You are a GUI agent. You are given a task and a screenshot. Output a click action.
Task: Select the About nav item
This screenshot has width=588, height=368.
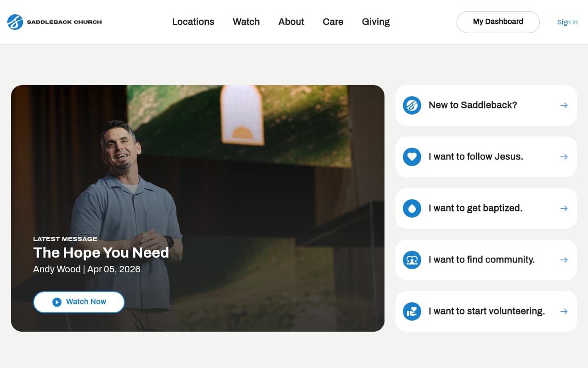click(291, 22)
